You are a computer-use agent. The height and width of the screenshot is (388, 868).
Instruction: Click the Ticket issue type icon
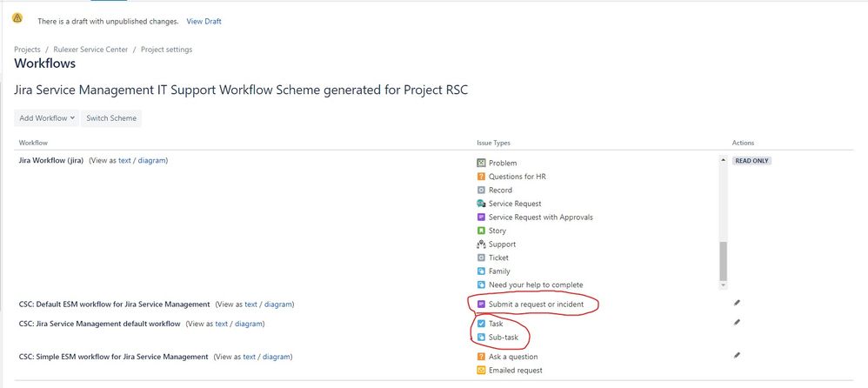(x=481, y=258)
